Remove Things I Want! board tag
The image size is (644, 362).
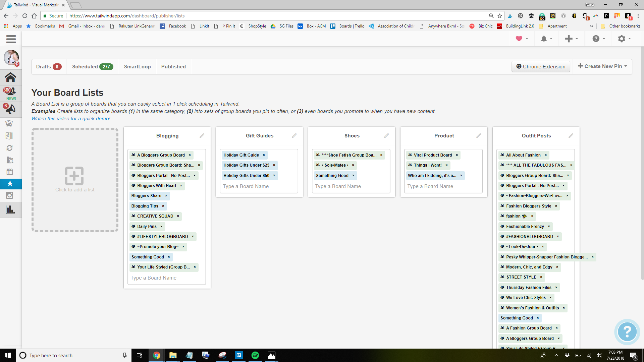pos(446,165)
